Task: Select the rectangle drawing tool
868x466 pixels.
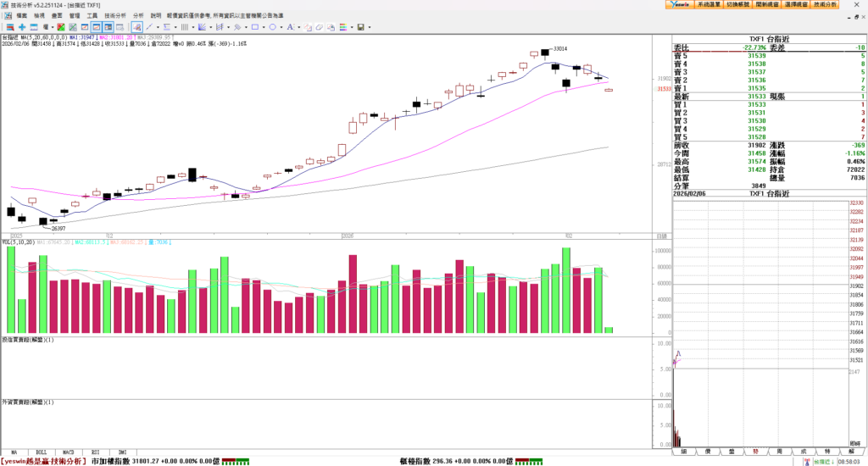Action: (255, 27)
